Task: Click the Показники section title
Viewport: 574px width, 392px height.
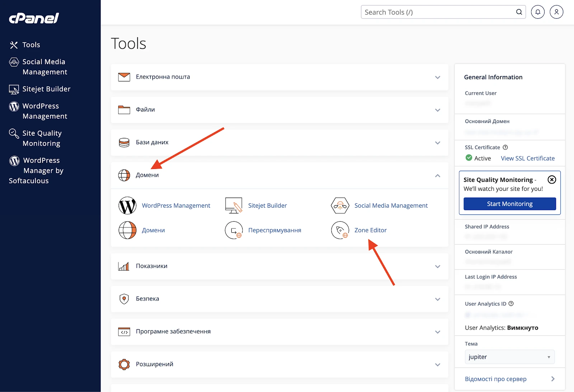Action: (152, 266)
